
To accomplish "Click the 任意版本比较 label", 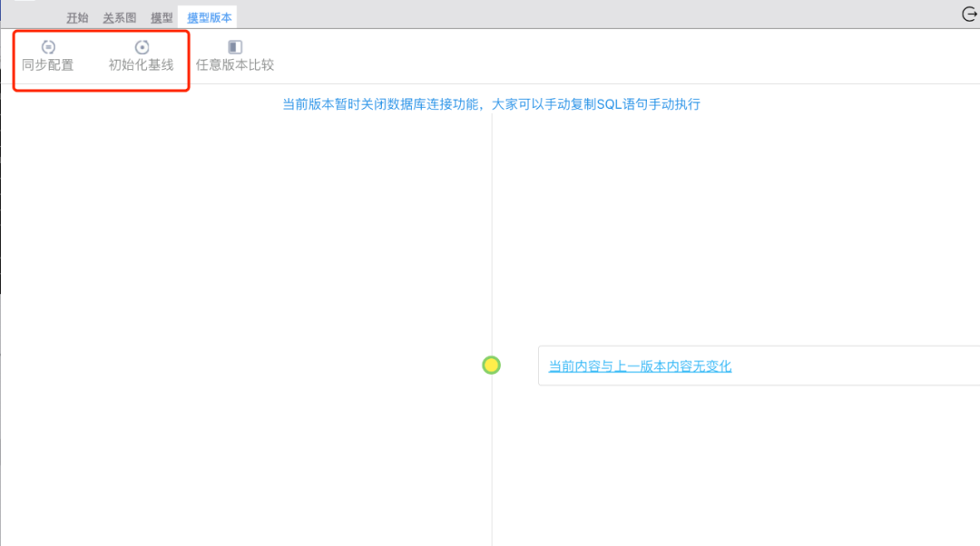I will click(235, 65).
